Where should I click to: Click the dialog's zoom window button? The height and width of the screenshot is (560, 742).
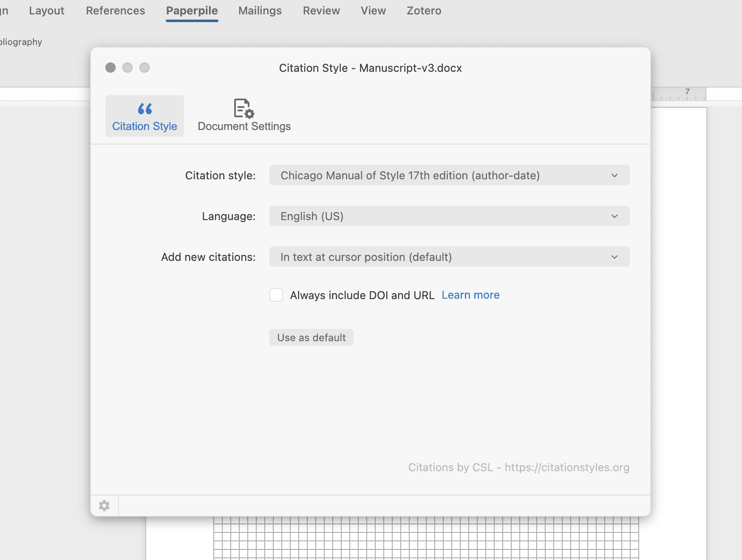[x=144, y=68]
